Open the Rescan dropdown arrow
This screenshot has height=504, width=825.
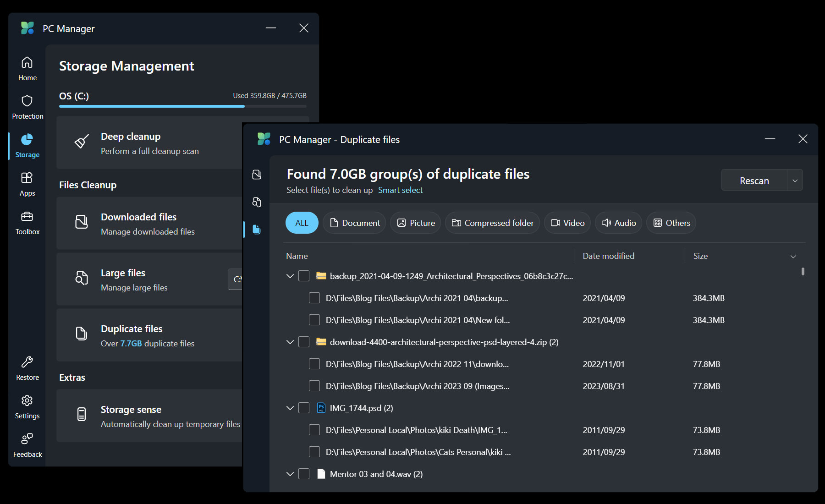click(x=795, y=181)
